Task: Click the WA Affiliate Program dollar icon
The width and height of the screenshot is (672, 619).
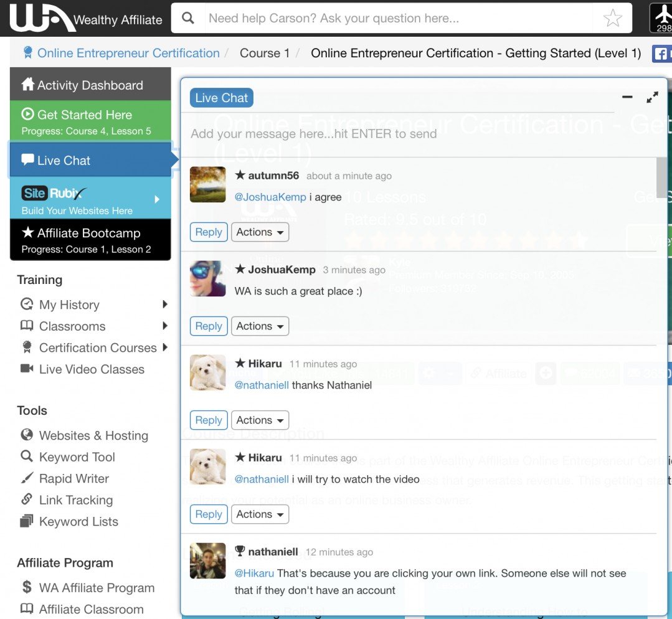Action: (x=27, y=587)
